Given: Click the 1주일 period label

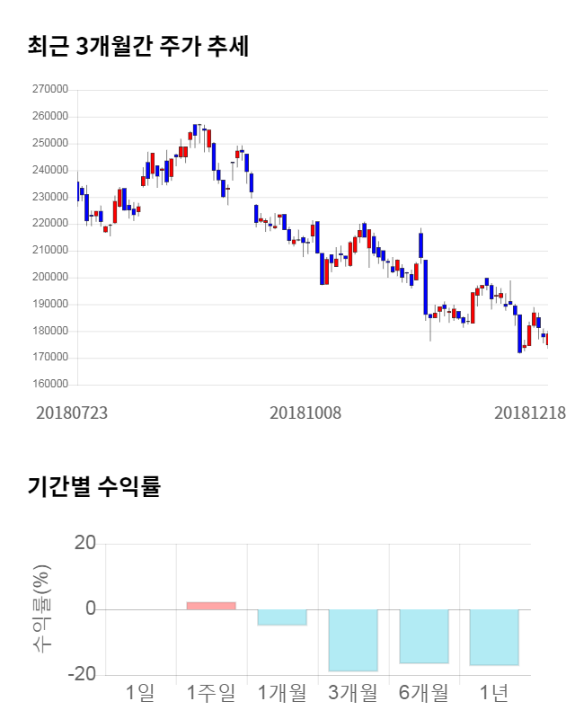Looking at the screenshot, I should [x=211, y=693].
